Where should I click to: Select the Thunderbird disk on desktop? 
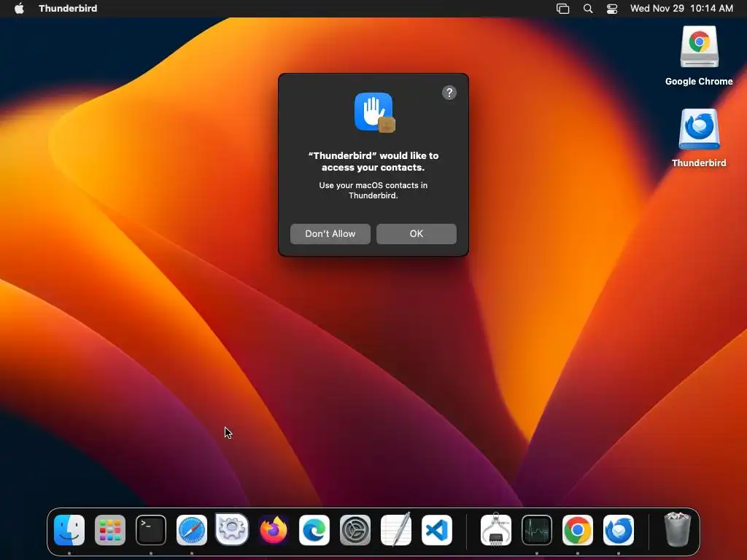(699, 130)
